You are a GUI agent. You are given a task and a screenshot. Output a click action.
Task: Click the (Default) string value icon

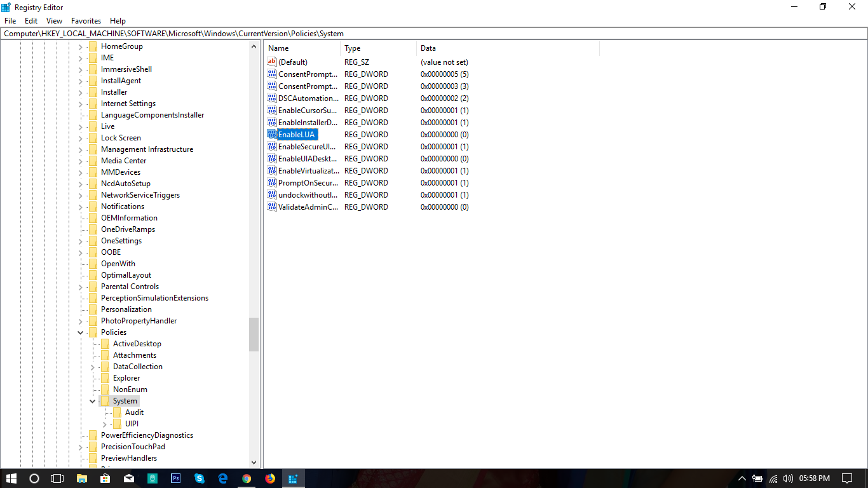(272, 62)
